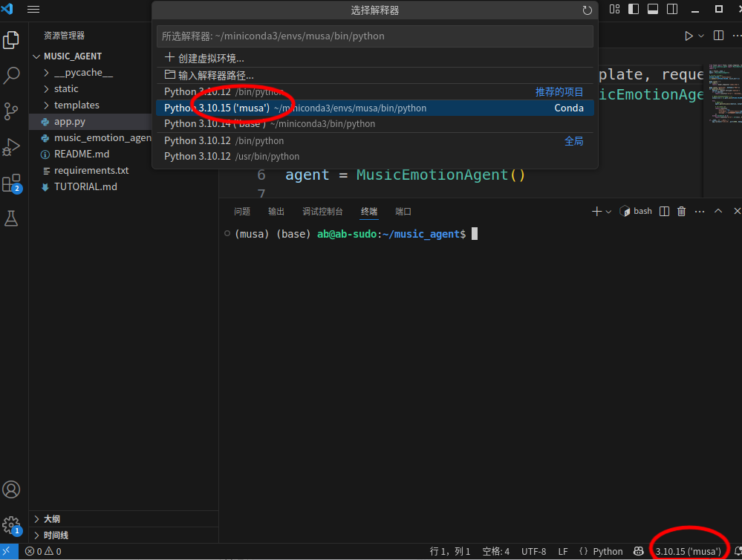Open the Testing flask icon

[x=11, y=218]
